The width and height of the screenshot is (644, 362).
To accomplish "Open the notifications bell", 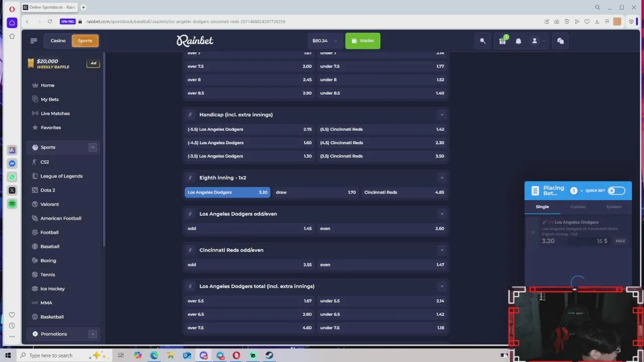I will 518,41.
